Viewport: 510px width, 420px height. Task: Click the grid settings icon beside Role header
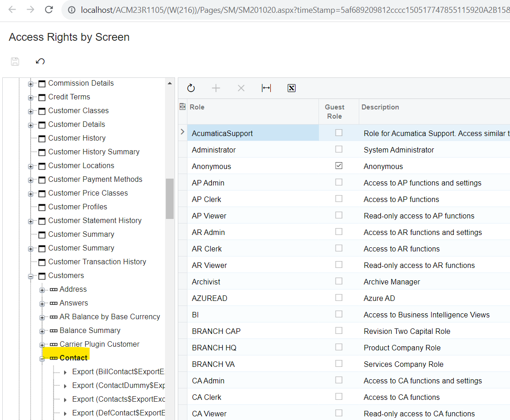coord(182,107)
